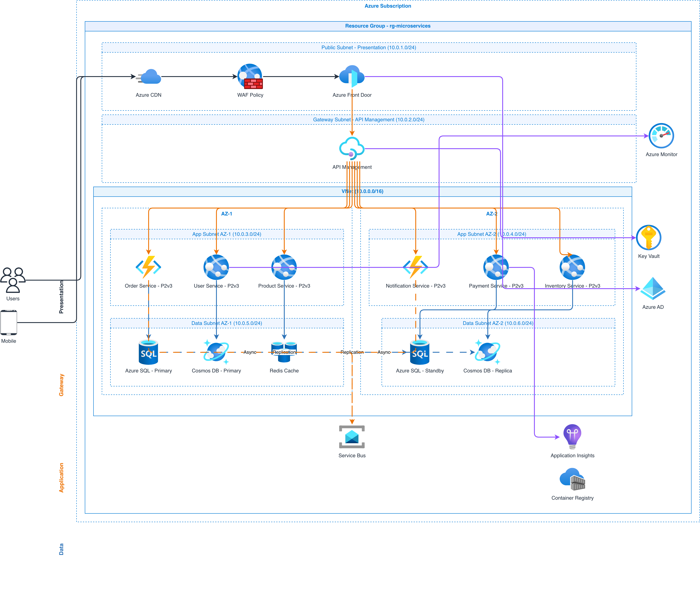This screenshot has height=590, width=700.
Task: Select the AZ-1 zone label
Action: 227,214
